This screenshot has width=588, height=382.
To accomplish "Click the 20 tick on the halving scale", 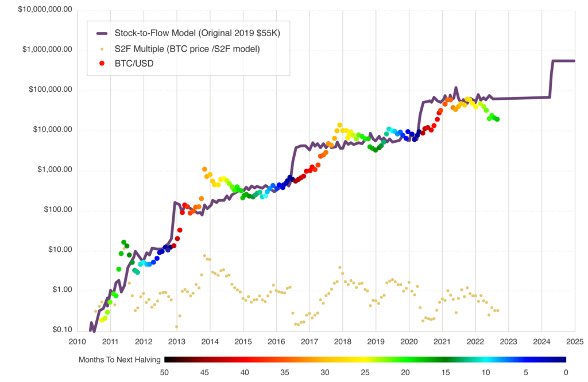I will tap(405, 372).
